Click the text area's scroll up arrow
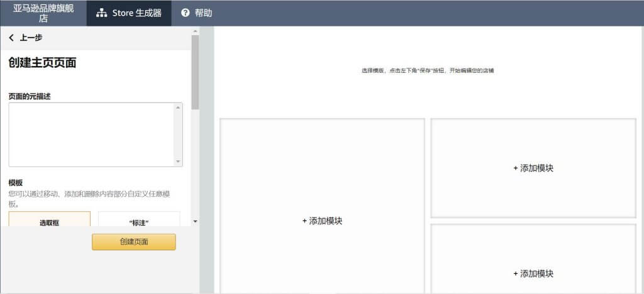Viewport: 644px width, 294px height. tap(178, 108)
